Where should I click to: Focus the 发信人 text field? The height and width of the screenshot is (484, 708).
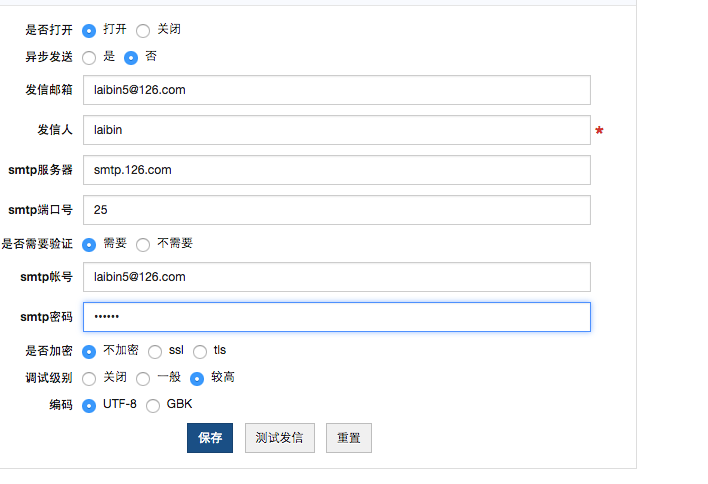tap(336, 130)
